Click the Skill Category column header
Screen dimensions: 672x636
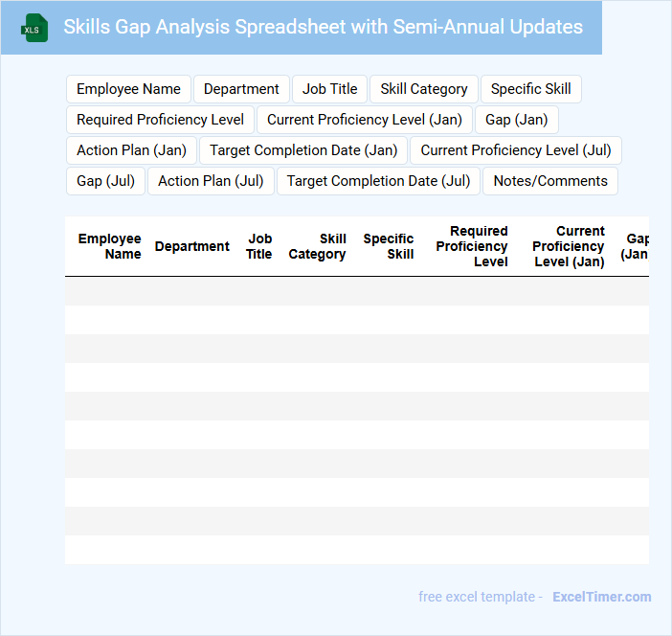[x=317, y=246]
